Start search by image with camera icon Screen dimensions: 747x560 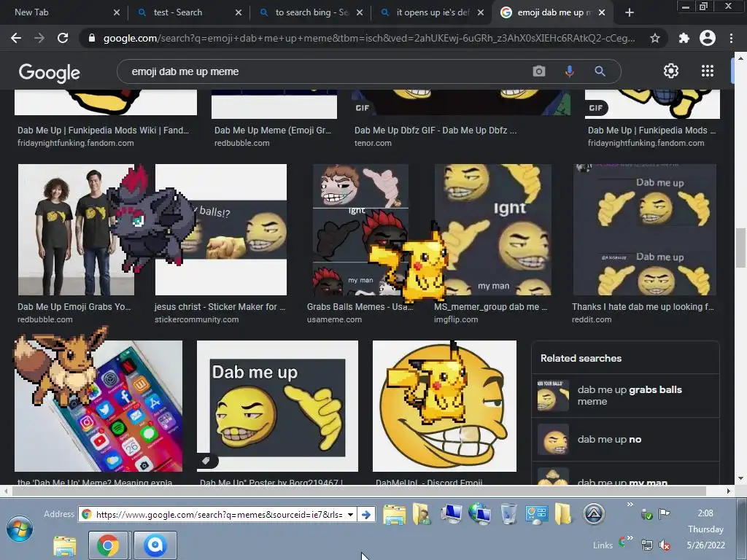pos(539,71)
